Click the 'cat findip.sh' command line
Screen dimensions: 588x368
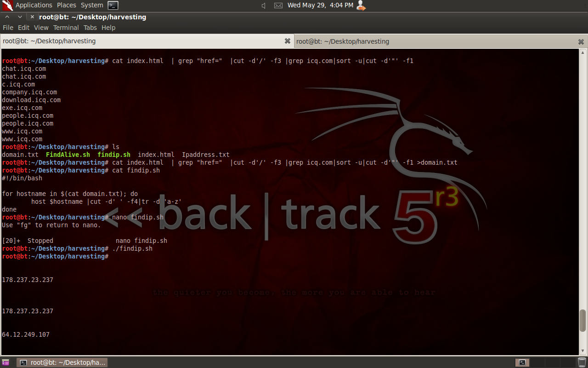click(136, 170)
